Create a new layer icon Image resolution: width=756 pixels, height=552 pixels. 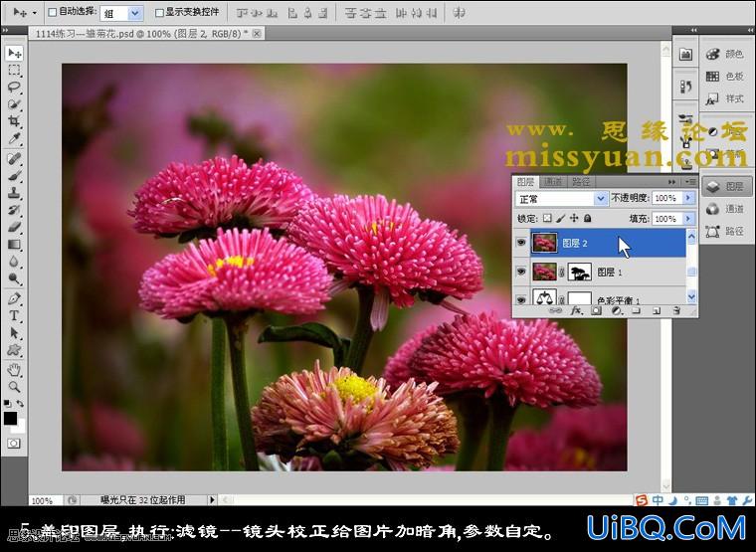coord(657,311)
